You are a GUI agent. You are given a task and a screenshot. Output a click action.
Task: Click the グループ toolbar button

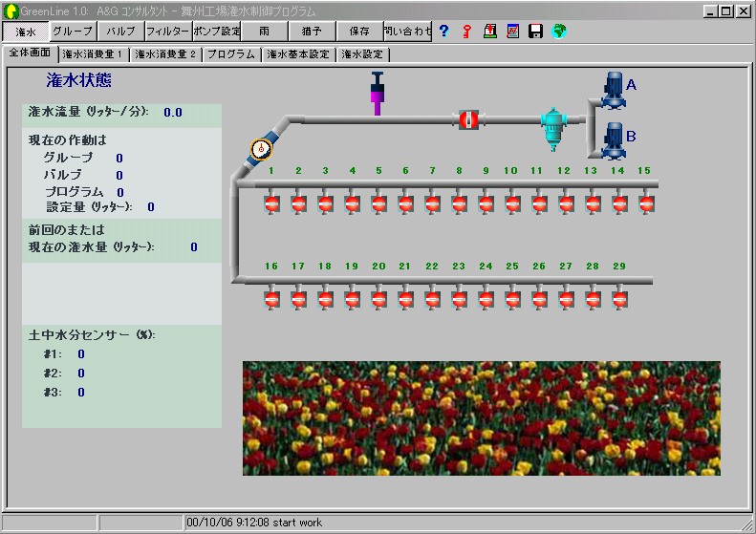tap(74, 32)
